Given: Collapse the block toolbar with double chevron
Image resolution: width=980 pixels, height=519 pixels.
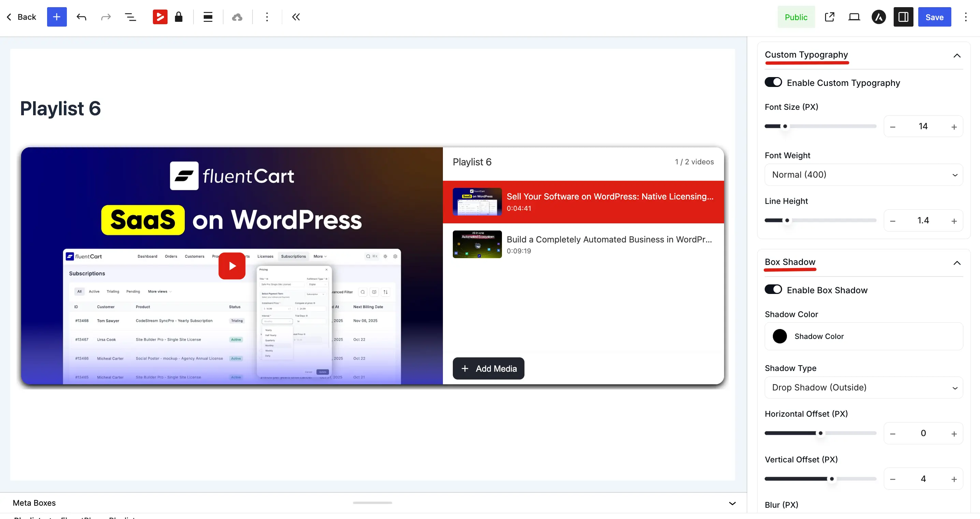Looking at the screenshot, I should click(296, 17).
